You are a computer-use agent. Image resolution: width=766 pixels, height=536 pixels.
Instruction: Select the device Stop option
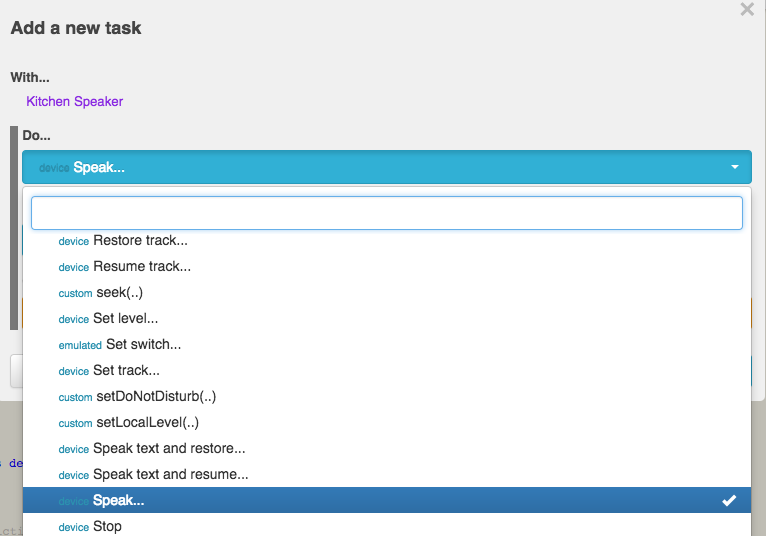tap(386, 526)
